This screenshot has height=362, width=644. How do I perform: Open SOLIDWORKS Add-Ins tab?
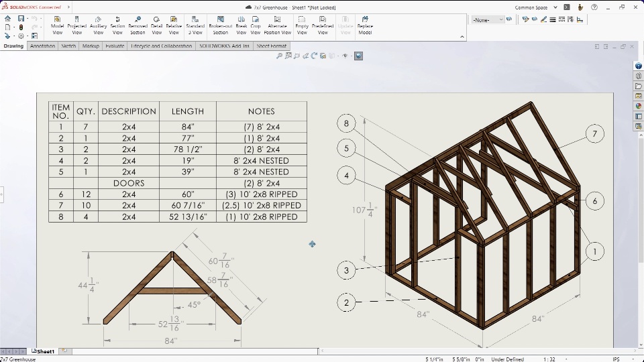(x=224, y=46)
